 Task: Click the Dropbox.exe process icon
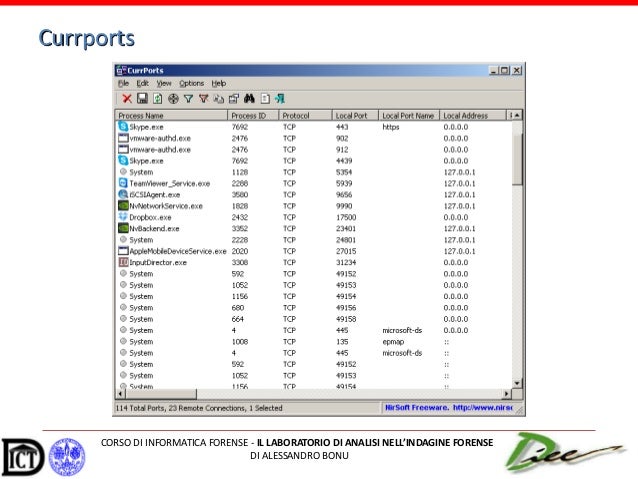point(123,217)
